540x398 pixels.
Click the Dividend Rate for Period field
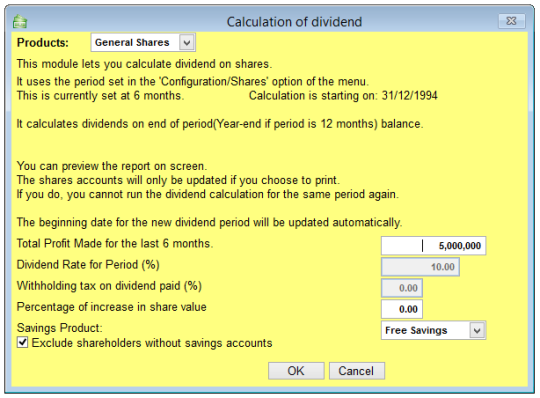pos(420,267)
